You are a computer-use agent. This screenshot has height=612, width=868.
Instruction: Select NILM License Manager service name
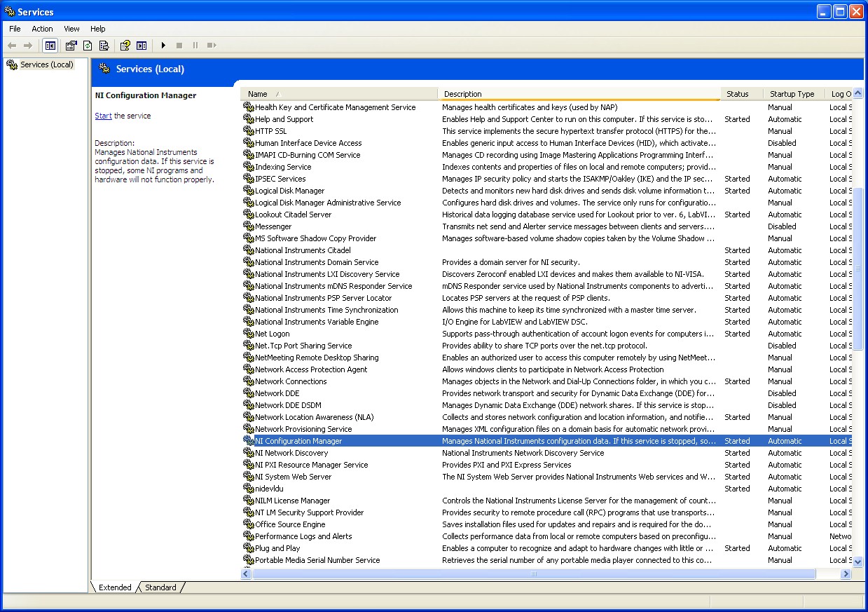click(292, 501)
